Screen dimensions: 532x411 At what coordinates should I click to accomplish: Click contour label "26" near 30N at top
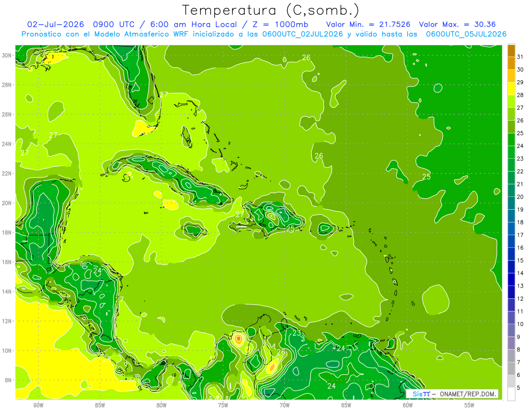coord(306,57)
